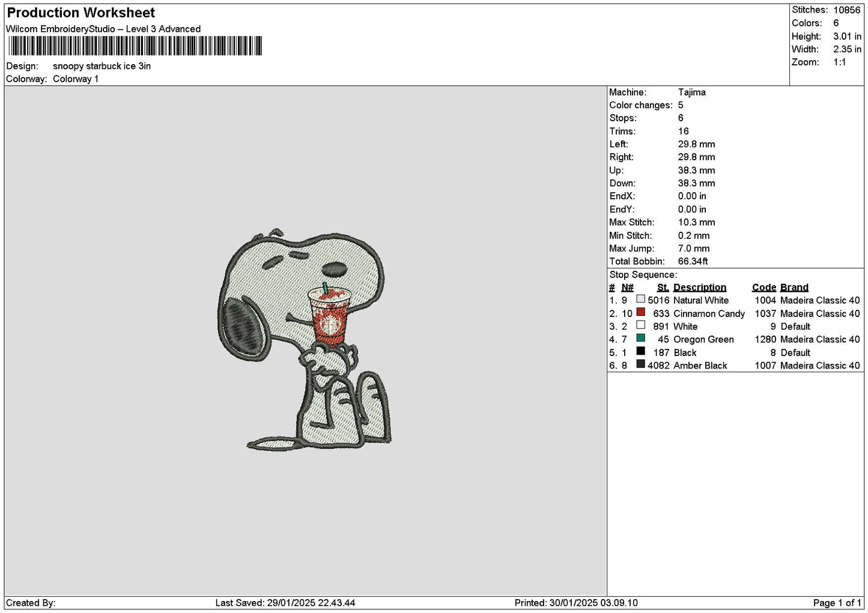The image size is (868, 613).
Task: Click the 'EndX:' label
Action: (622, 196)
